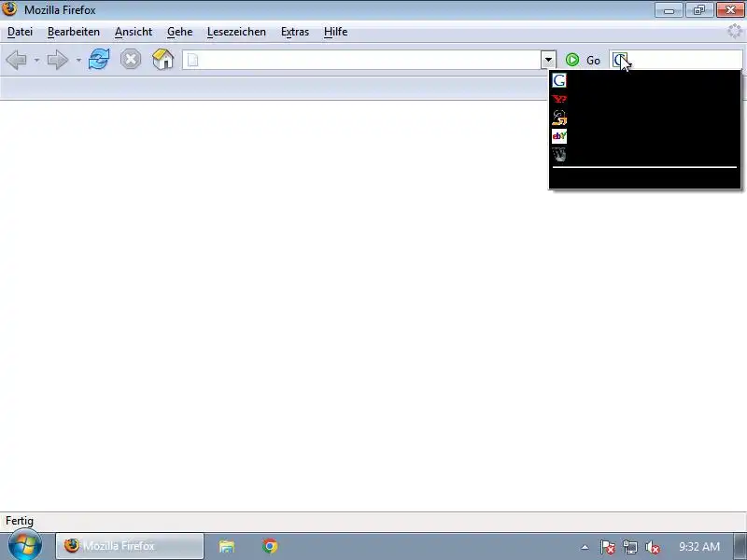
Task: Reload the page with the blue refresh icon
Action: 99,60
